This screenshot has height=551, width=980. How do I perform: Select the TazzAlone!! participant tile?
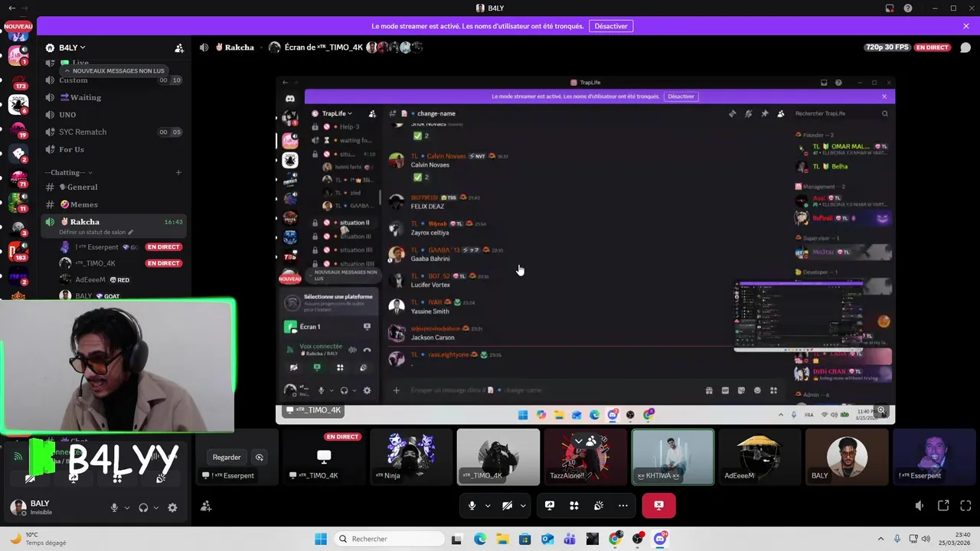click(585, 457)
